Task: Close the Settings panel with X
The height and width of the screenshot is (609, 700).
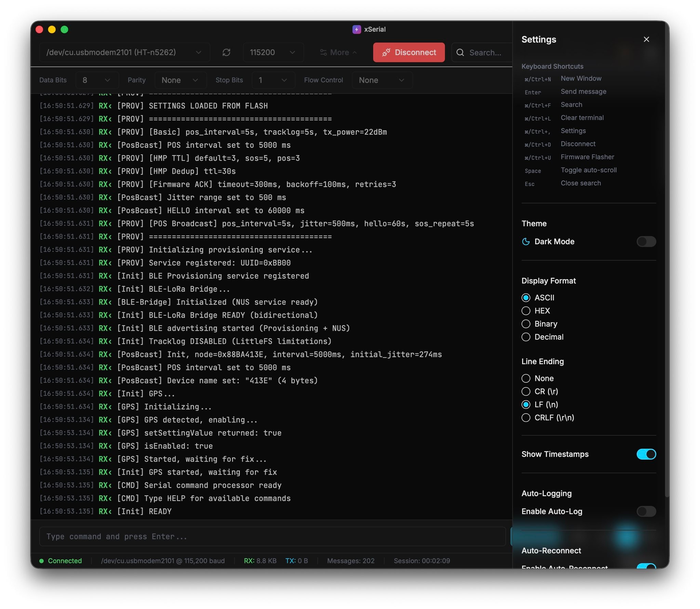Action: (646, 39)
